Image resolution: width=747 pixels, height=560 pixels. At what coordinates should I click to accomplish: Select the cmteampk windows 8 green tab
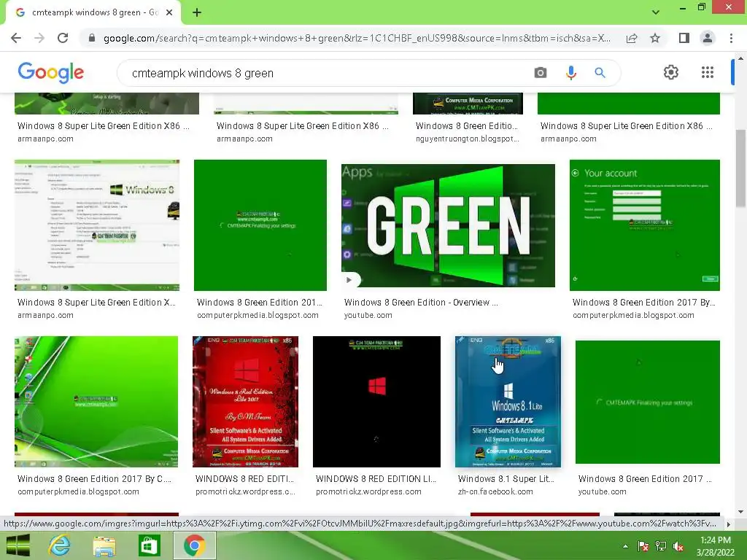click(x=93, y=12)
